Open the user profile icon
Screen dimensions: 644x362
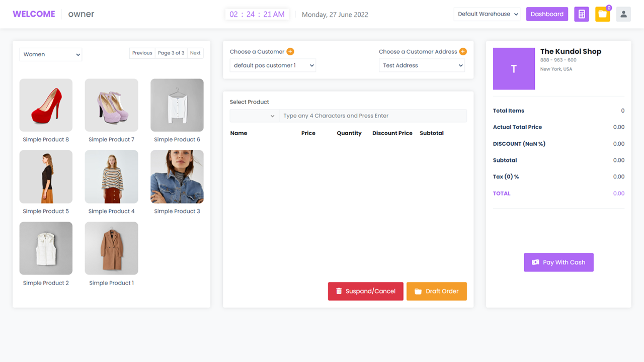pyautogui.click(x=623, y=14)
